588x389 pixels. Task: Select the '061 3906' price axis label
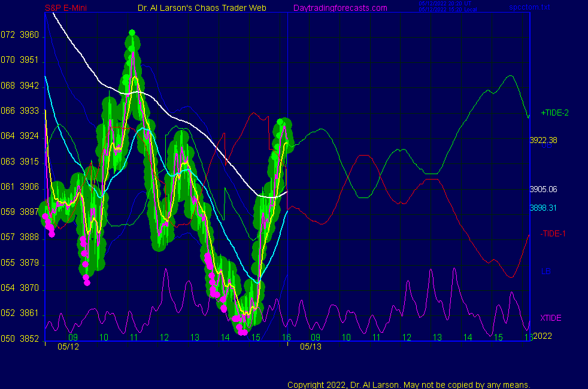click(x=20, y=187)
